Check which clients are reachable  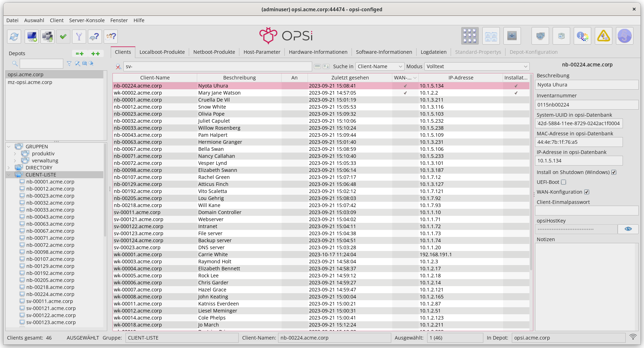[x=95, y=36]
